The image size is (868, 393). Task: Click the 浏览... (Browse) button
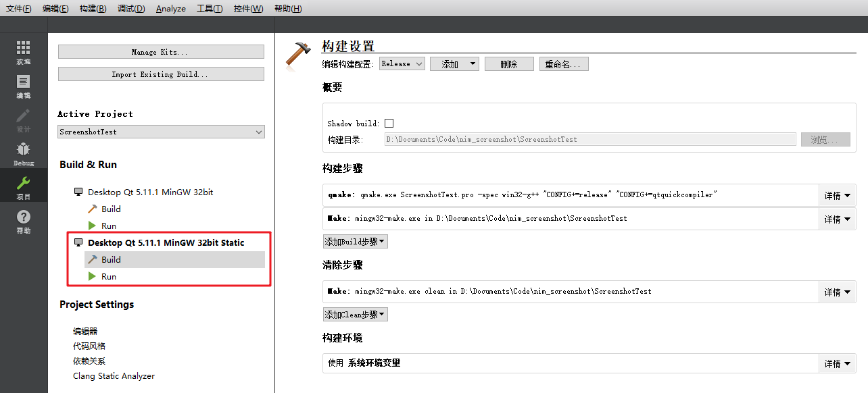tap(826, 140)
